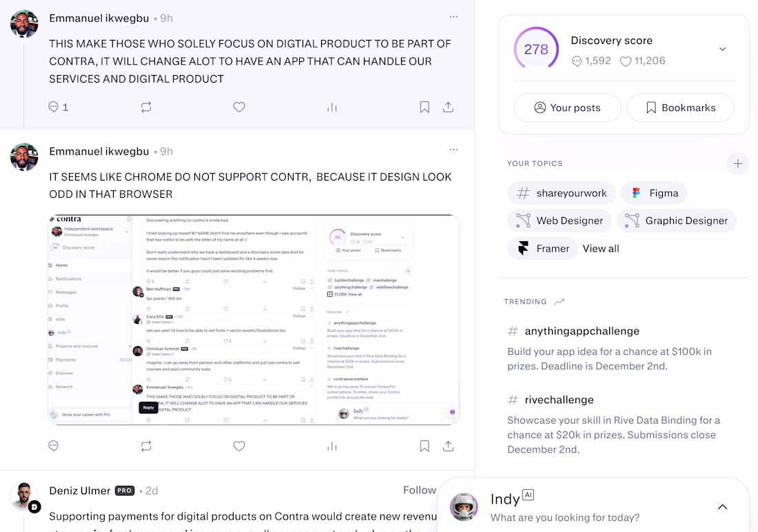Share the first post via upload icon
The width and height of the screenshot is (758, 532).
tap(448, 107)
